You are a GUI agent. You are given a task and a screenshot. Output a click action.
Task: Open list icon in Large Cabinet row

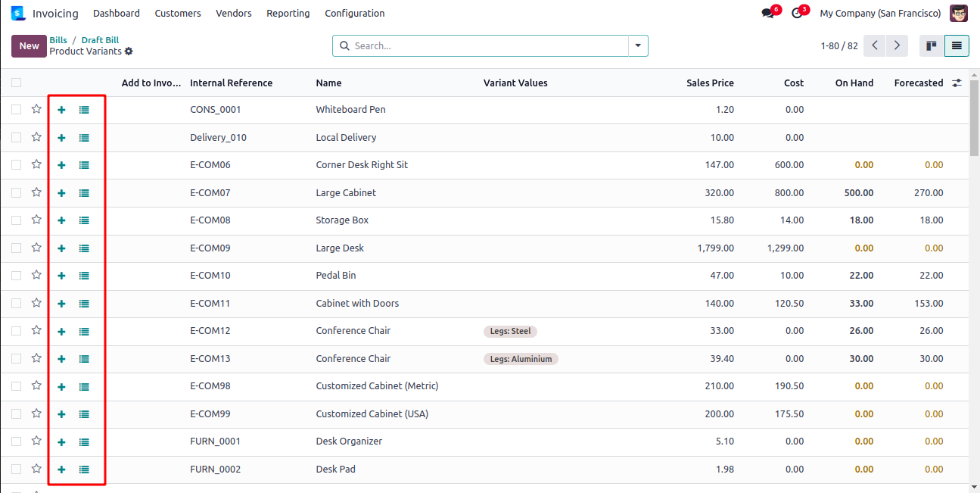84,193
